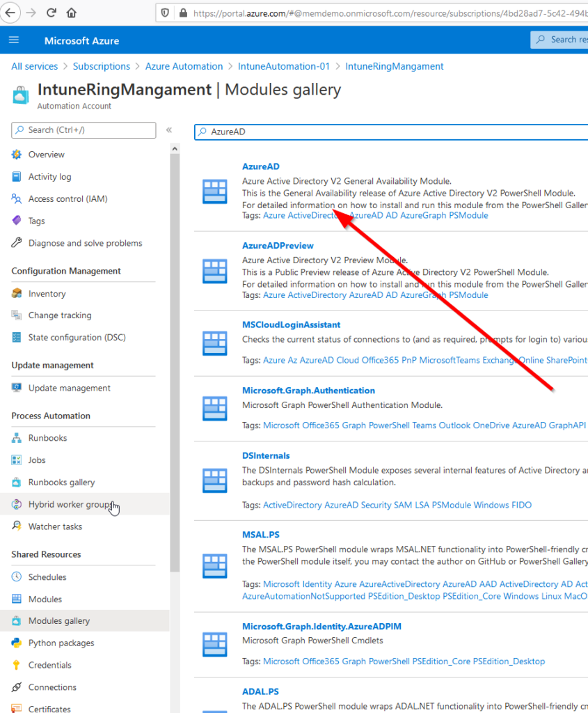Click the Activity log icon
This screenshot has height=713, width=588.
pos(17,177)
